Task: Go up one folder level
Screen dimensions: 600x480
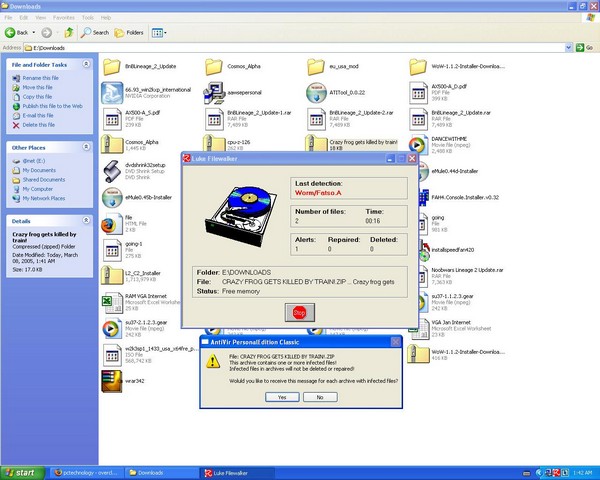Action: pos(69,33)
